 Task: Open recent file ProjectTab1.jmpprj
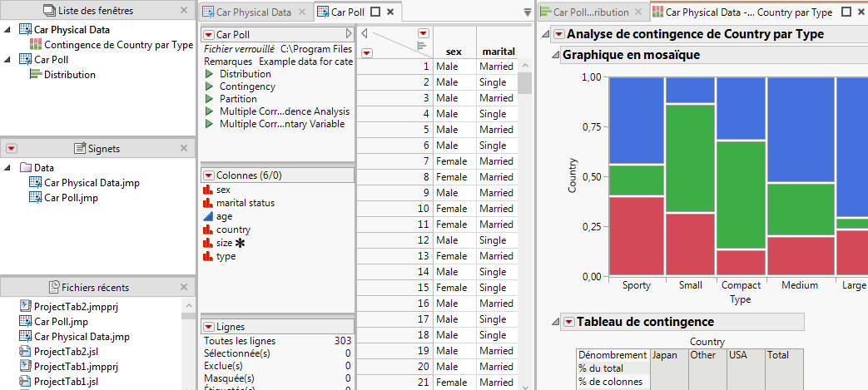coord(77,366)
